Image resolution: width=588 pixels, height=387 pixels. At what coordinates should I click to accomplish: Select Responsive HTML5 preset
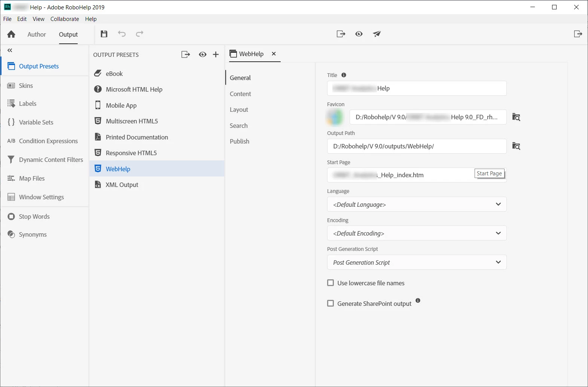[x=157, y=153]
